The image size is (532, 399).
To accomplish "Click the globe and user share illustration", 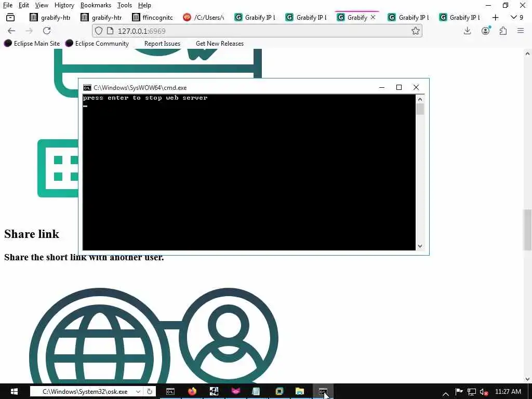I will pyautogui.click(x=154, y=336).
